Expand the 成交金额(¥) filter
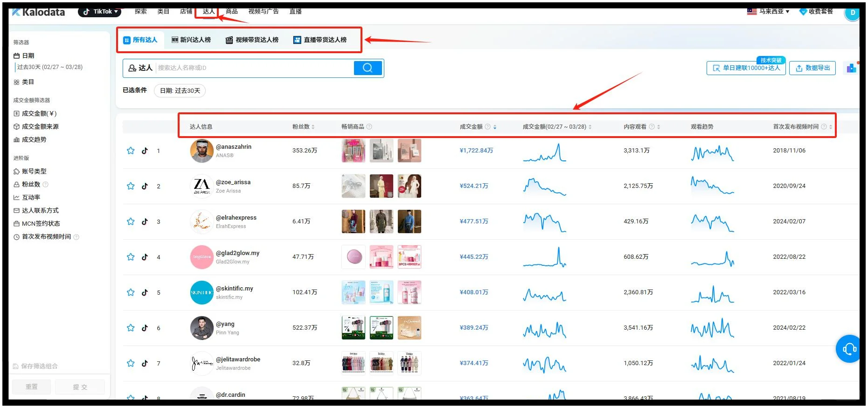The image size is (868, 408). (35, 113)
